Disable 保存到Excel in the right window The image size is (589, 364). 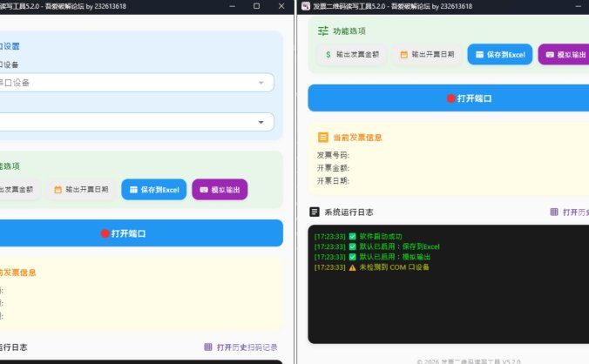pos(500,54)
